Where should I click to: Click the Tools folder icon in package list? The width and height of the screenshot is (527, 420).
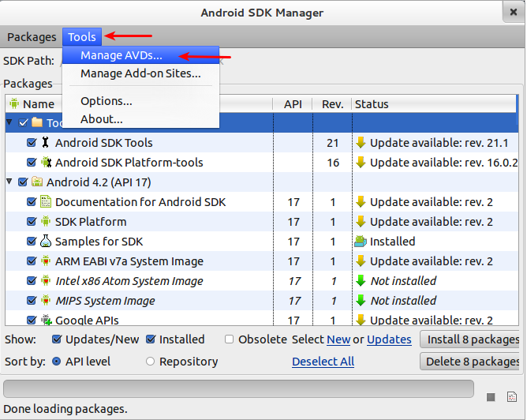[37, 122]
